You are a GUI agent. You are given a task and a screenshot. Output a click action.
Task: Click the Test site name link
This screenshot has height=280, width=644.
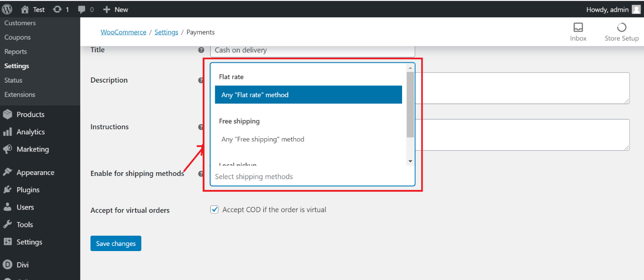tap(39, 9)
